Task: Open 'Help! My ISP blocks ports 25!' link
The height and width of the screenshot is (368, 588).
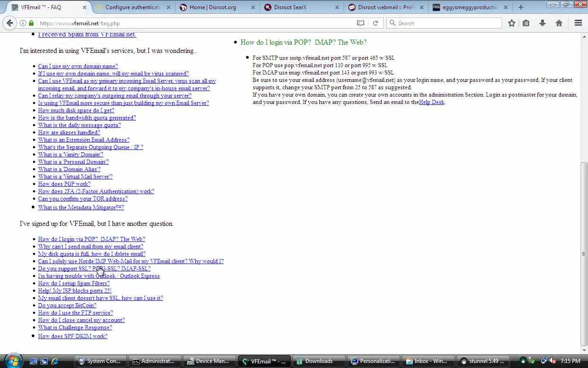Action: pyautogui.click(x=74, y=291)
